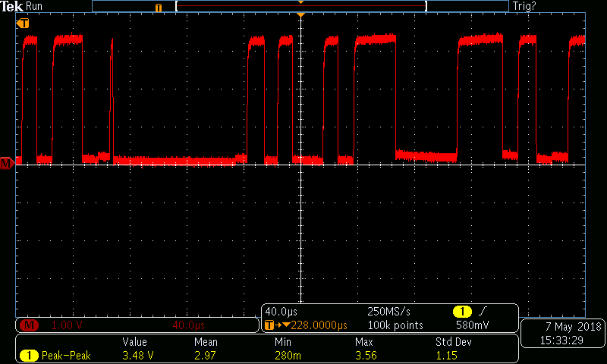This screenshot has width=607, height=364.
Task: Toggle the Run acquisition status
Action: coord(34,6)
